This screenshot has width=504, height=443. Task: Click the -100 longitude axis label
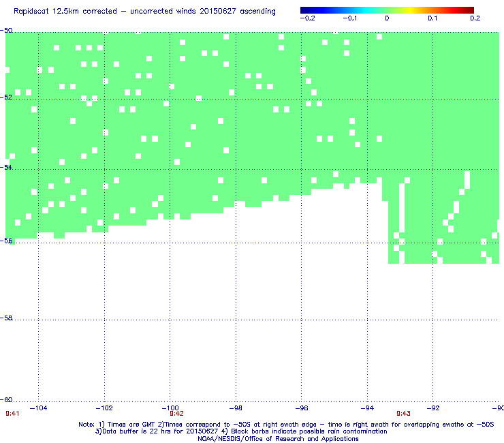pyautogui.click(x=170, y=408)
